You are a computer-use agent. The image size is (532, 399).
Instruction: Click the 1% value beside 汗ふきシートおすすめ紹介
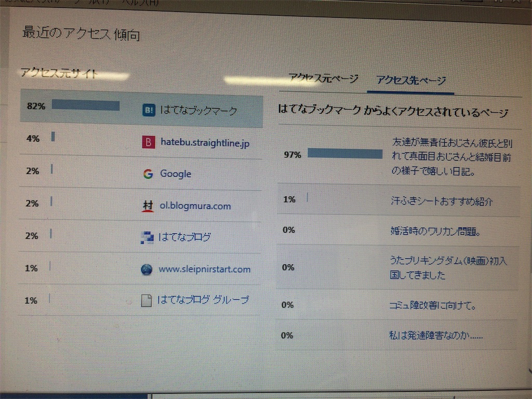tap(289, 199)
